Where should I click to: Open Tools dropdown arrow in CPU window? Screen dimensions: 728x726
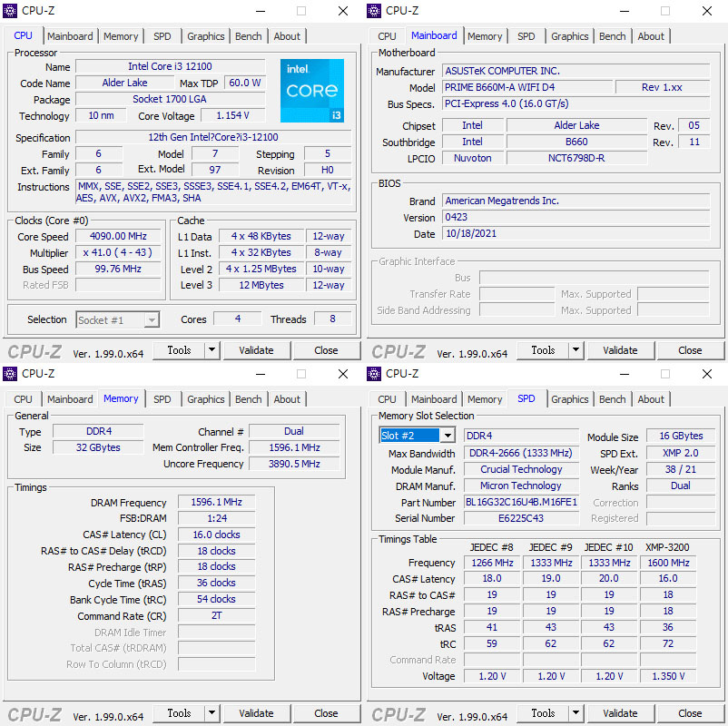point(212,350)
